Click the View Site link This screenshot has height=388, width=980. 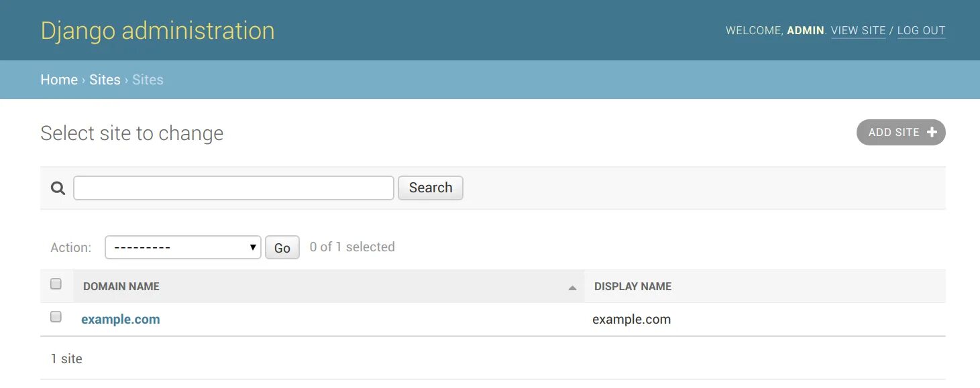(859, 31)
